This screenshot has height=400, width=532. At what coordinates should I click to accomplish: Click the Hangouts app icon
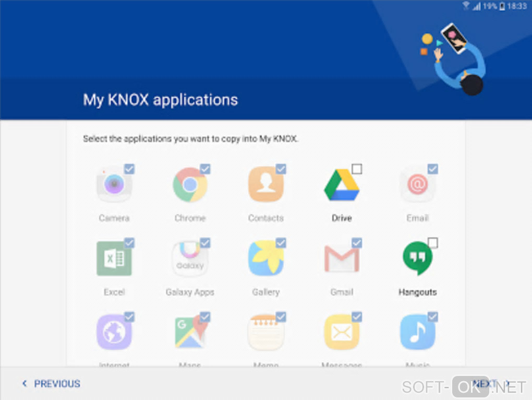418,258
